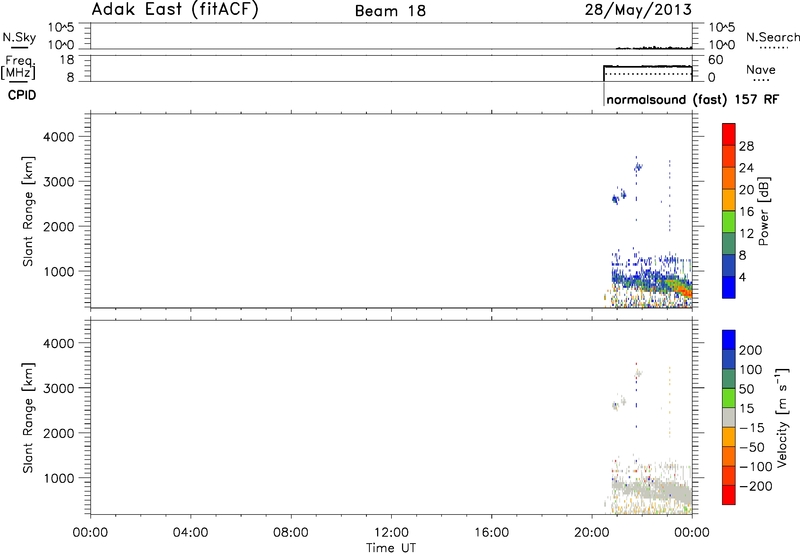Click the strong red-orange power echo near 00:00
Screen dimensions: 800x554
tap(684, 291)
